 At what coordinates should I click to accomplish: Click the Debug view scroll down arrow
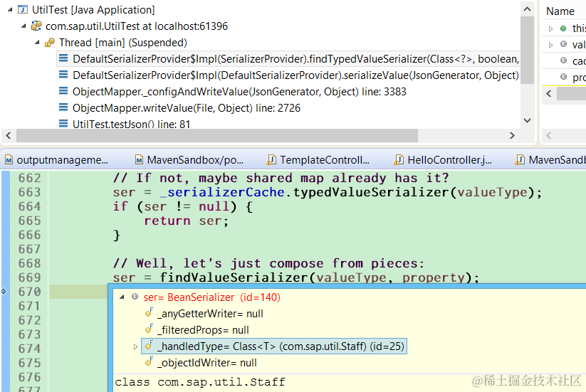click(528, 120)
